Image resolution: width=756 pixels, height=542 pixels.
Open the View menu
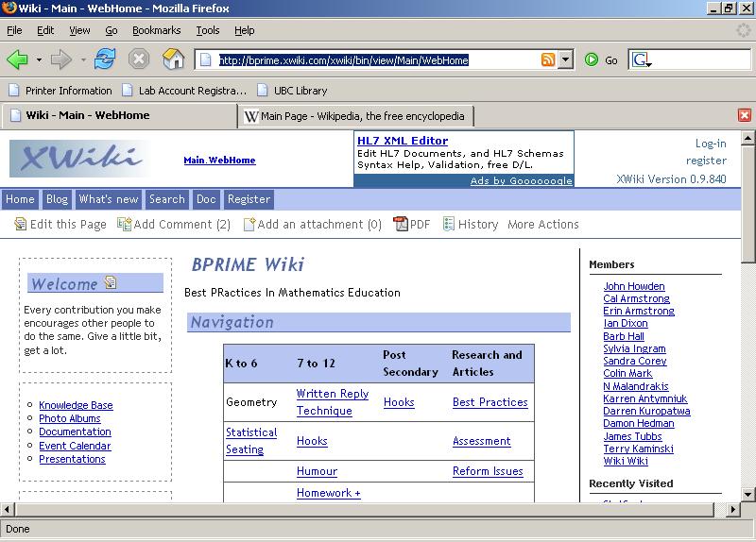[79, 30]
